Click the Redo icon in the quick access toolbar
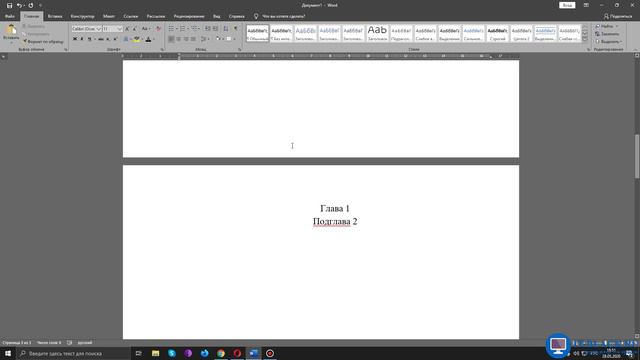The height and width of the screenshot is (360, 640). (x=31, y=5)
